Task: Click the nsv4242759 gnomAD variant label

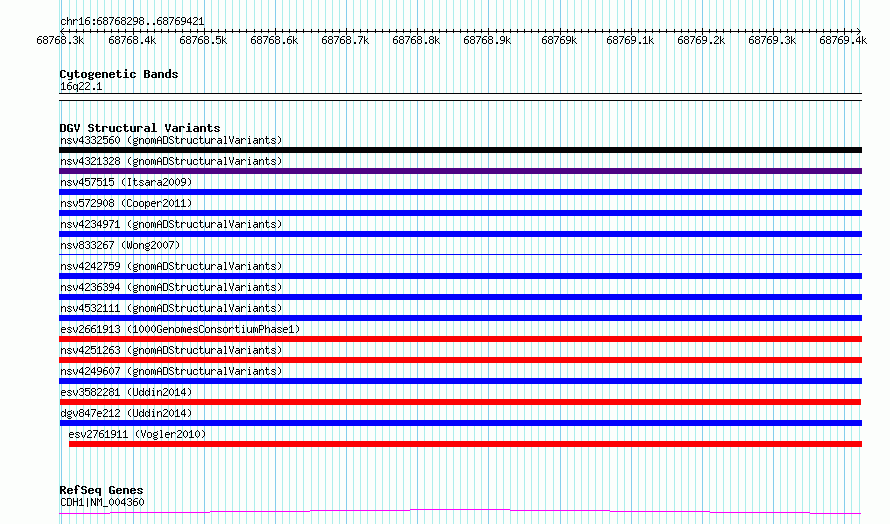Action: [x=171, y=266]
